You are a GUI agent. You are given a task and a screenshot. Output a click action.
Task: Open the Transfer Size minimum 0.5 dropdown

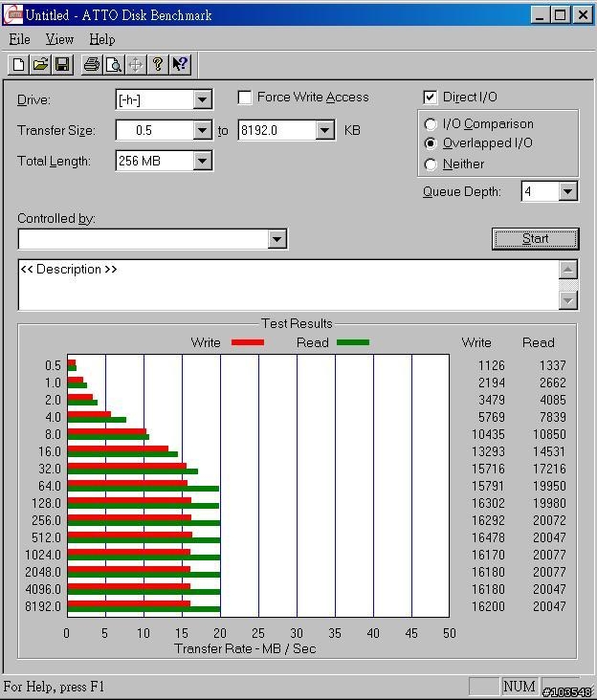202,130
